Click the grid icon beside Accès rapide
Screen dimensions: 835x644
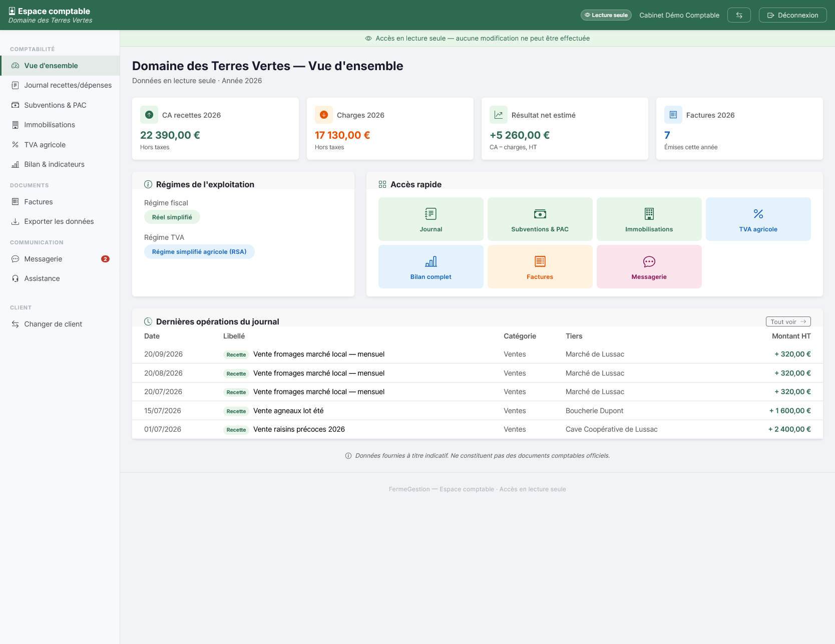click(382, 184)
